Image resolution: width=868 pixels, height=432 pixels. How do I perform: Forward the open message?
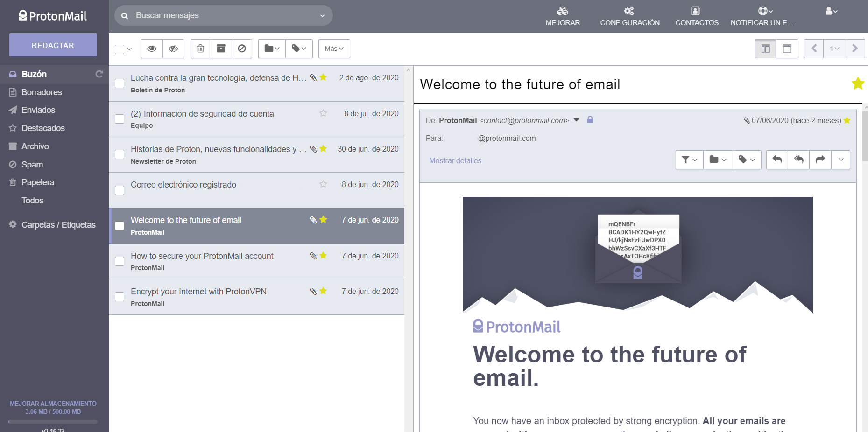(820, 160)
